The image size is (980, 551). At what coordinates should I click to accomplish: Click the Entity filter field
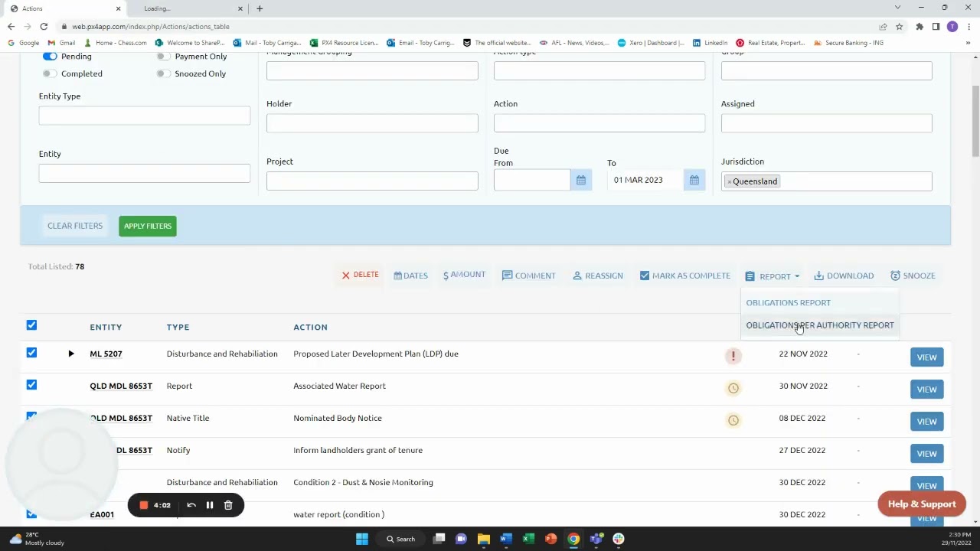click(x=145, y=173)
